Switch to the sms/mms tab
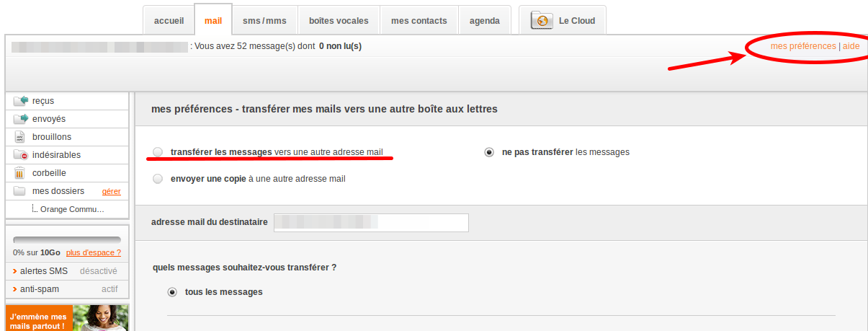The width and height of the screenshot is (868, 331). [x=264, y=21]
